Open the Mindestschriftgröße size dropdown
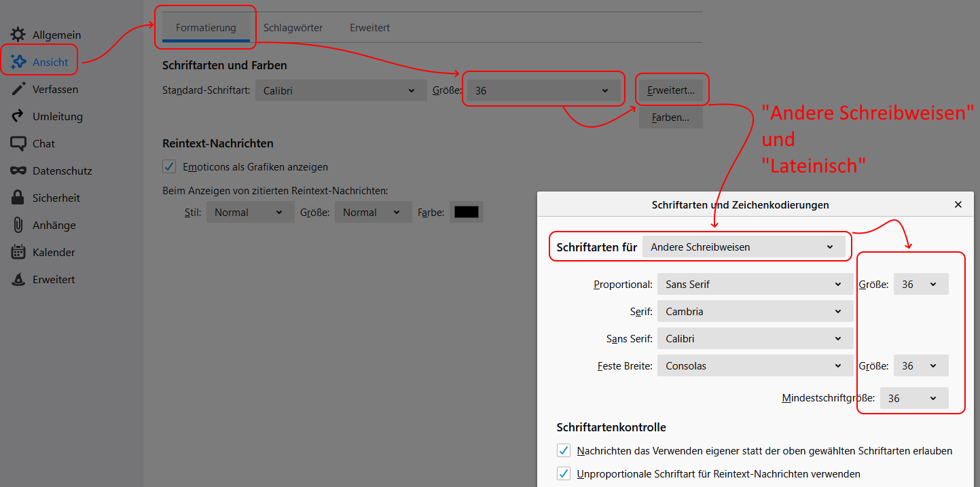 [x=914, y=398]
